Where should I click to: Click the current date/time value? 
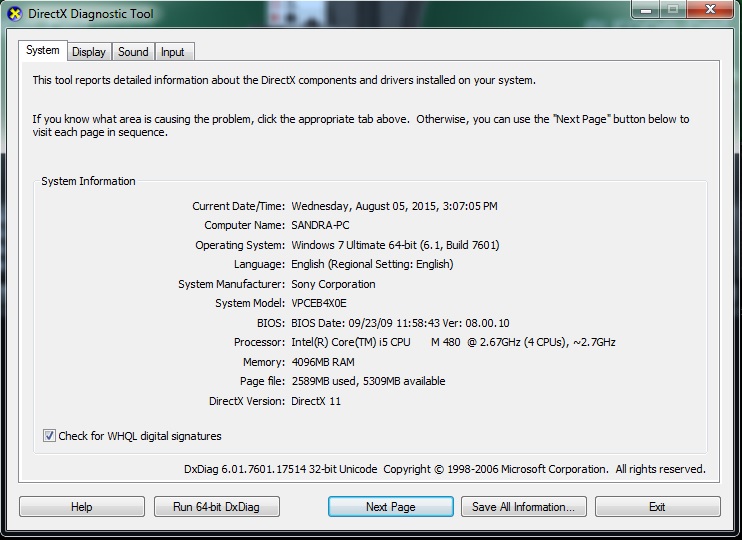[394, 206]
